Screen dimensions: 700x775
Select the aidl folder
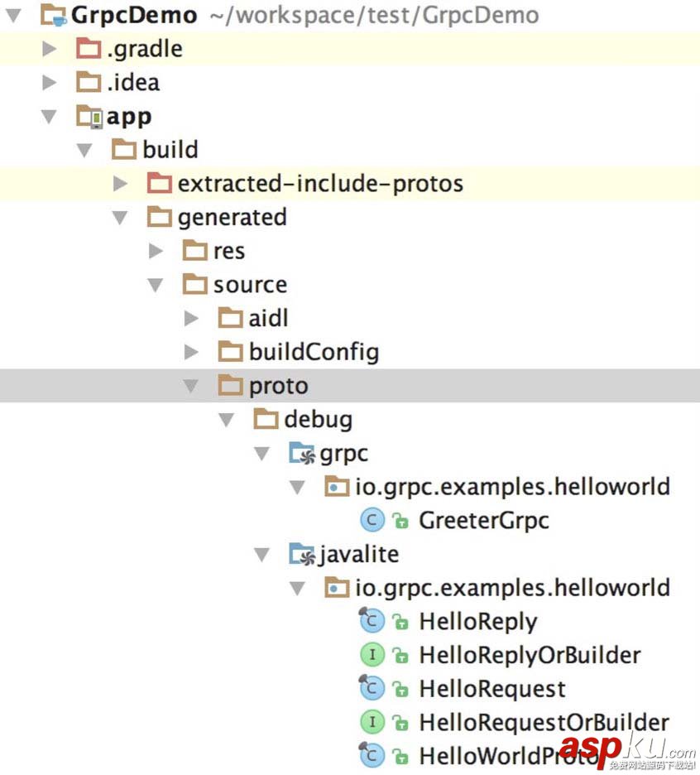(268, 319)
